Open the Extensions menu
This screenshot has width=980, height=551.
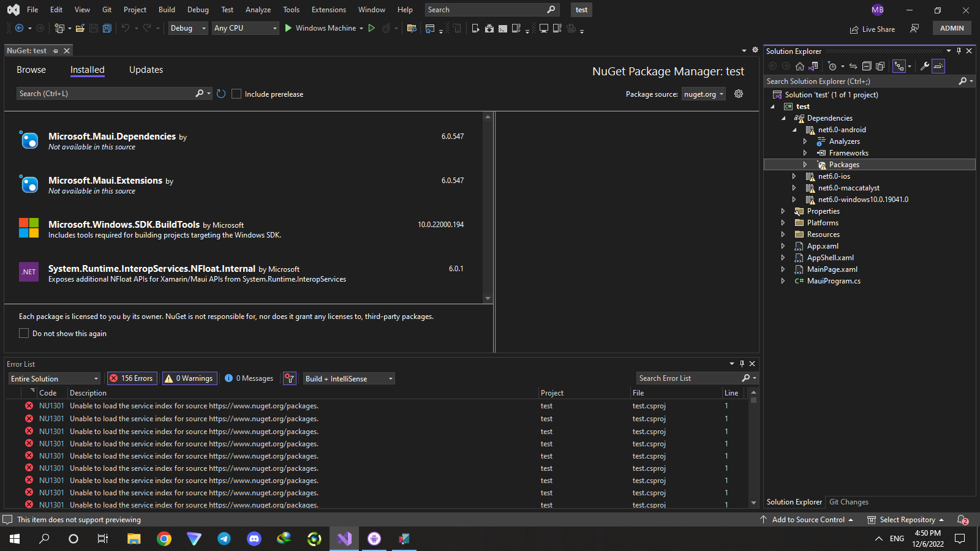point(329,10)
